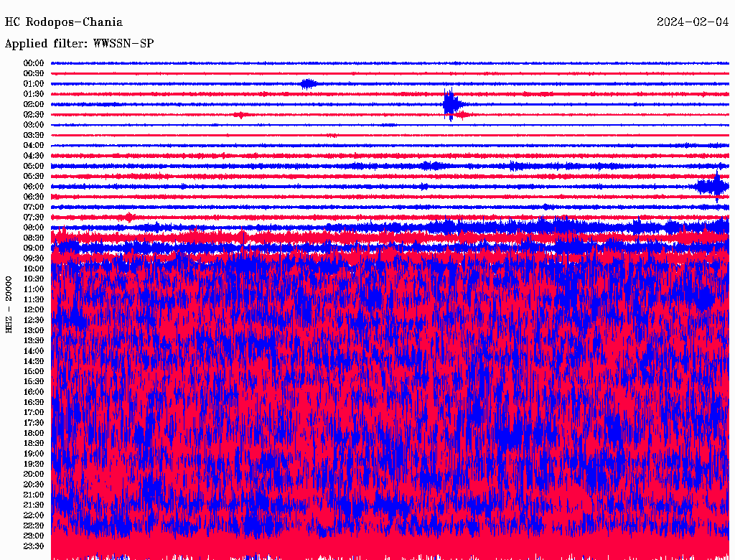Click the 20:00 time label
The height and width of the screenshot is (560, 735).
click(x=34, y=474)
